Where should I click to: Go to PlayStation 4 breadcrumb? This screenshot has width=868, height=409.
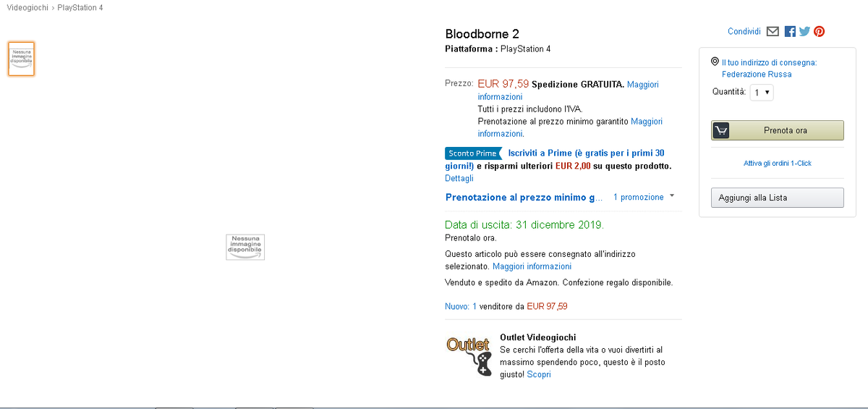tap(80, 7)
